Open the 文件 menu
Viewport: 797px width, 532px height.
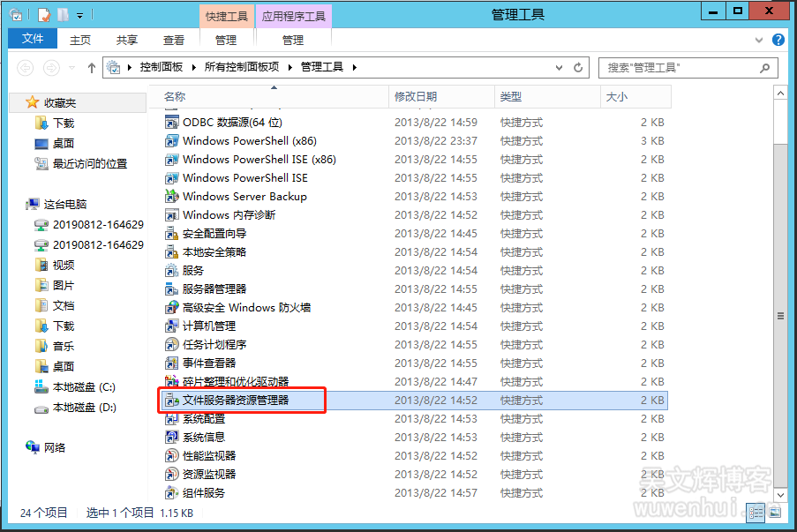(33, 40)
